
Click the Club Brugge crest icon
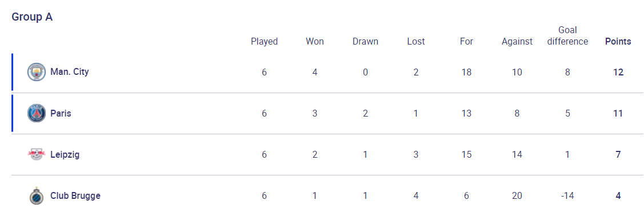coord(37,195)
